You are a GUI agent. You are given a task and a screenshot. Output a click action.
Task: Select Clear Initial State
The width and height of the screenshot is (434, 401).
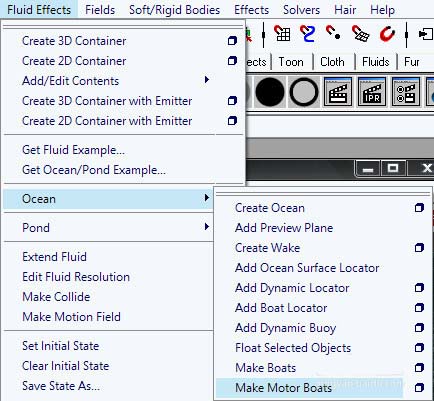pyautogui.click(x=65, y=366)
